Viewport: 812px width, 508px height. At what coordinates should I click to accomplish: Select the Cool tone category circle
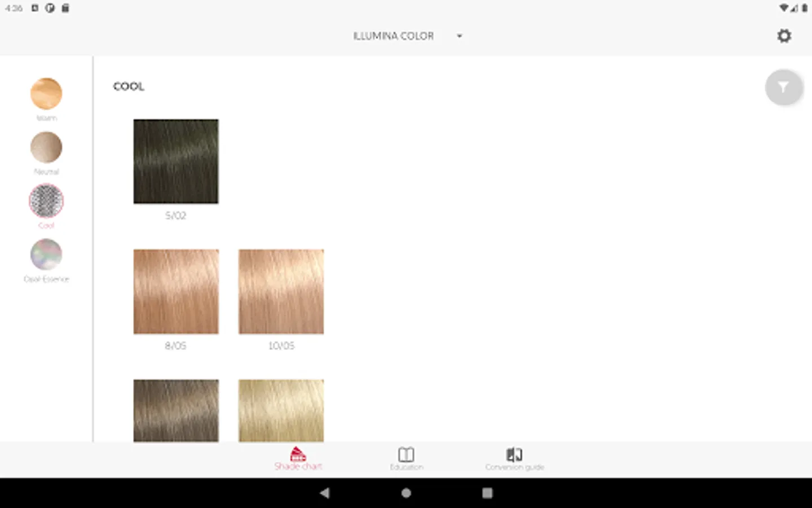point(46,200)
